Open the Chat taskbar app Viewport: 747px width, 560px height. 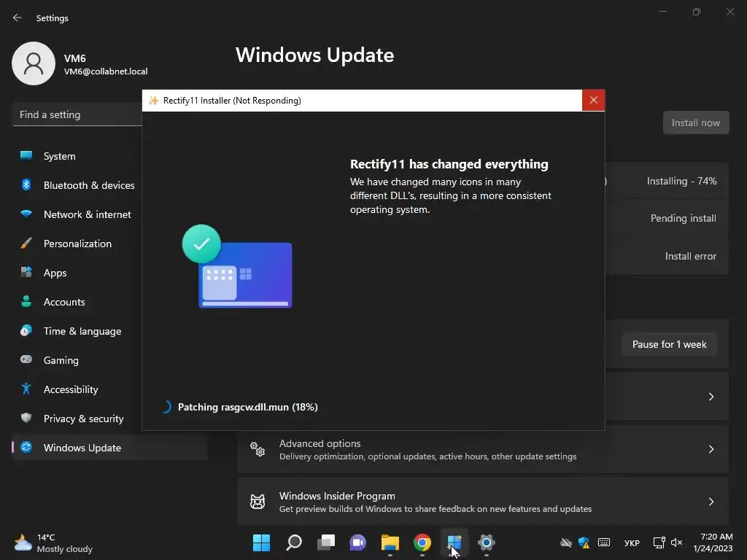357,542
